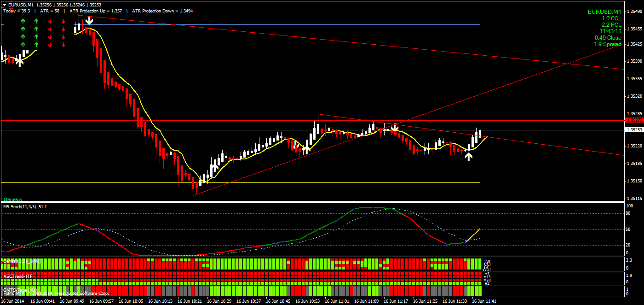Click the M5-Stoch(11,3,3) indicator label
The width and height of the screenshot is (644, 305).
click(x=24, y=207)
